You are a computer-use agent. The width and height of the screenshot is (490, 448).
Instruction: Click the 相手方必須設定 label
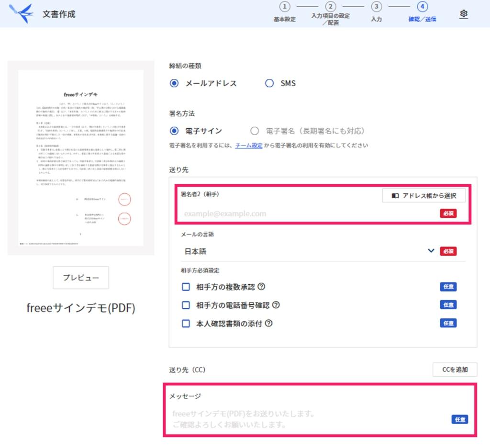pos(200,270)
